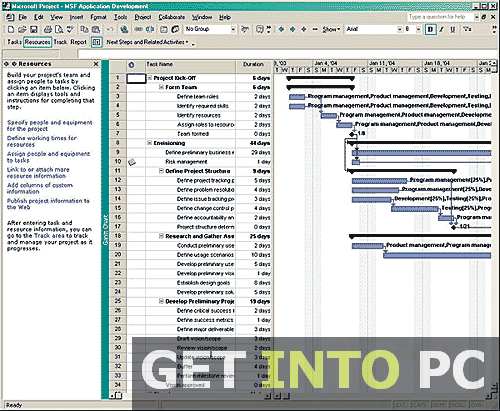This screenshot has width=500, height=411.
Task: Open 'Link to or attach more resource information' link
Action: click(x=38, y=173)
